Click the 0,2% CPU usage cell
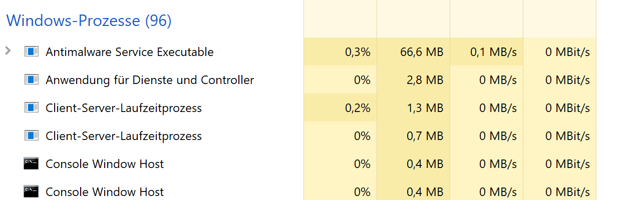Screen dimensions: 644x200 click(x=358, y=108)
